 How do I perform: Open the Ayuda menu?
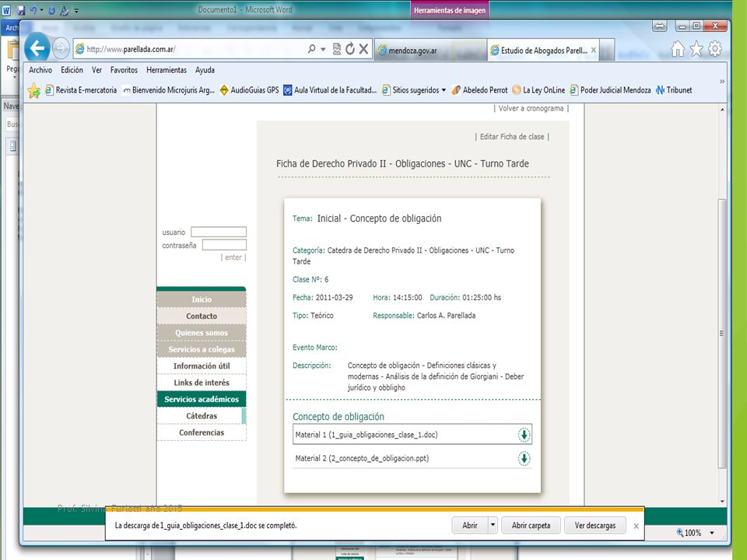[x=205, y=70]
